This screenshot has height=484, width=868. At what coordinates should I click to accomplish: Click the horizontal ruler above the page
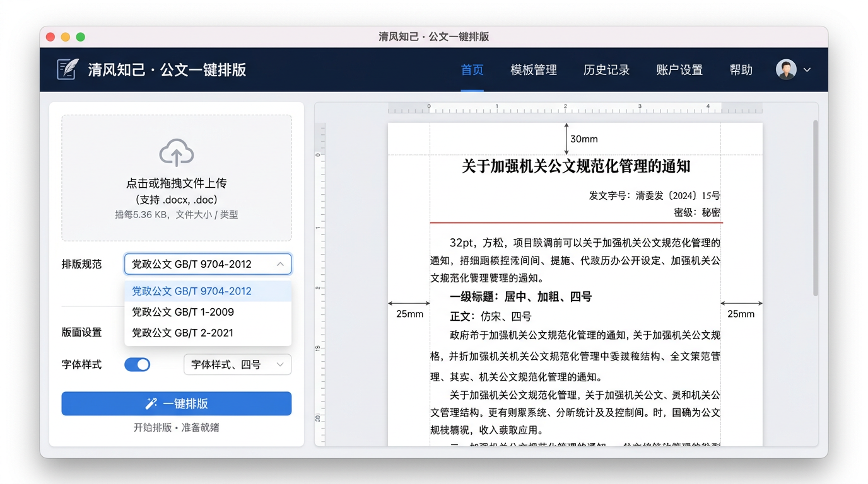coord(575,108)
